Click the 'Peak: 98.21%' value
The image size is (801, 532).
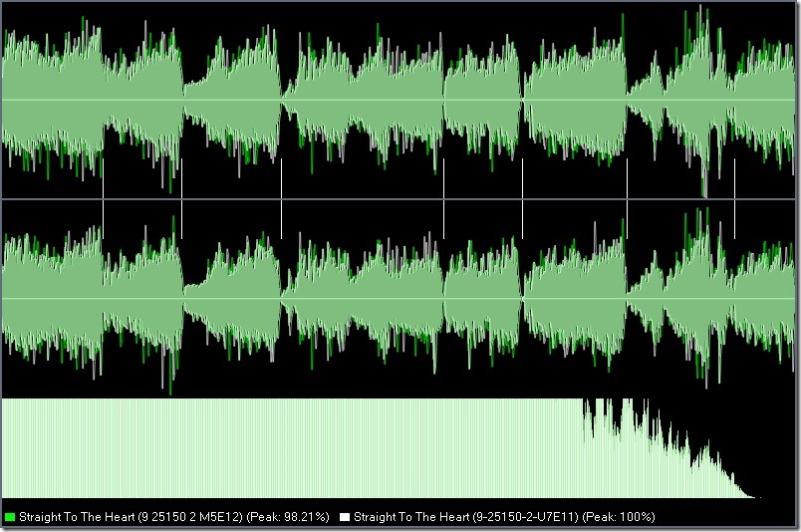pos(288,517)
